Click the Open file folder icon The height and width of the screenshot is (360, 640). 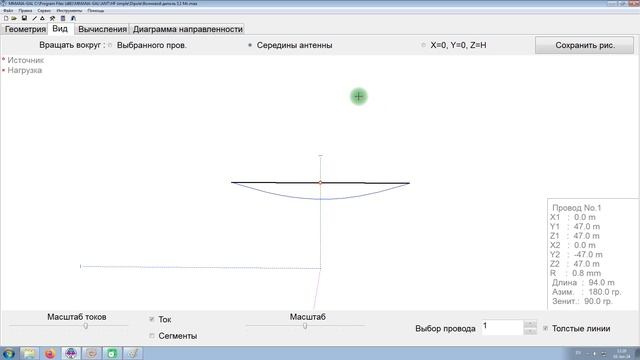click(x=14, y=18)
